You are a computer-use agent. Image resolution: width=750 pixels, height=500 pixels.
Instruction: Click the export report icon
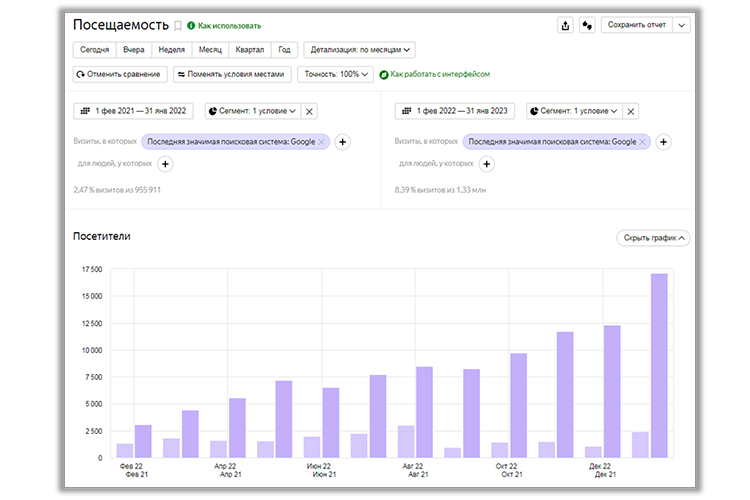pyautogui.click(x=566, y=25)
